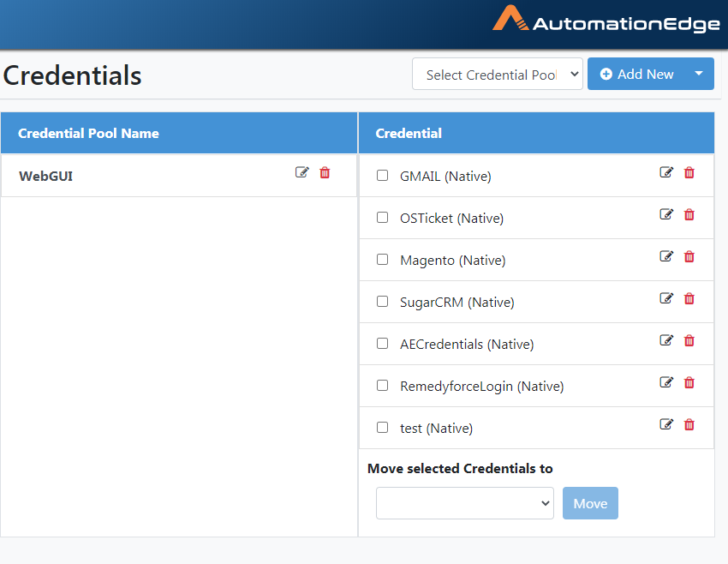The width and height of the screenshot is (728, 564).
Task: Edit the RemedyforceLogin (Native) credential
Action: point(666,382)
